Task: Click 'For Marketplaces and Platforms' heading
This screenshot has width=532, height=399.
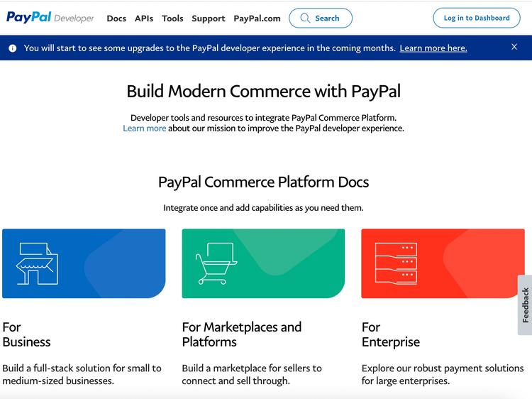Action: point(242,334)
